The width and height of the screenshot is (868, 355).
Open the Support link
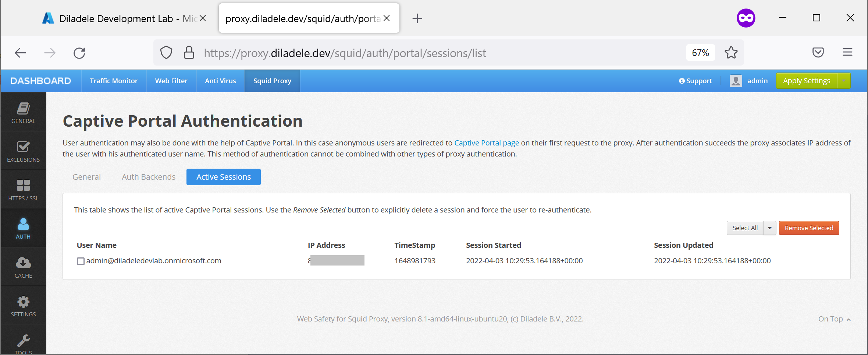tap(696, 81)
